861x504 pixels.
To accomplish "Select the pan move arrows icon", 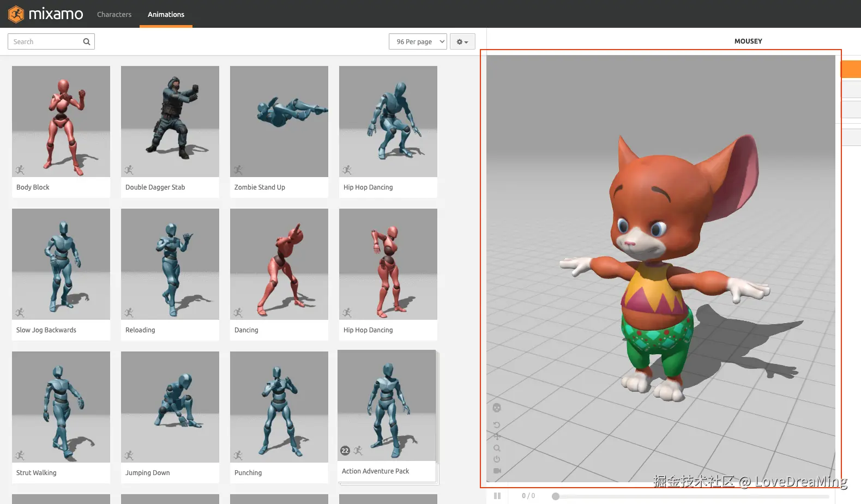I will point(497,436).
